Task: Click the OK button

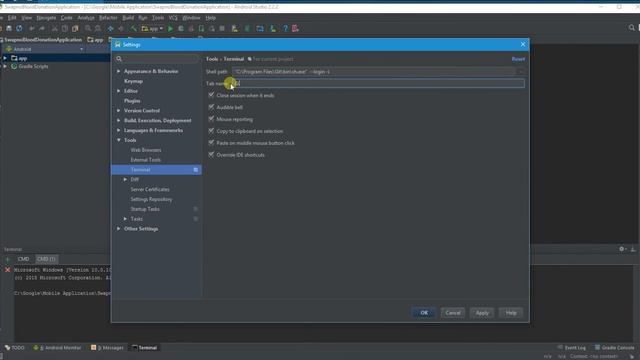Action: click(424, 313)
